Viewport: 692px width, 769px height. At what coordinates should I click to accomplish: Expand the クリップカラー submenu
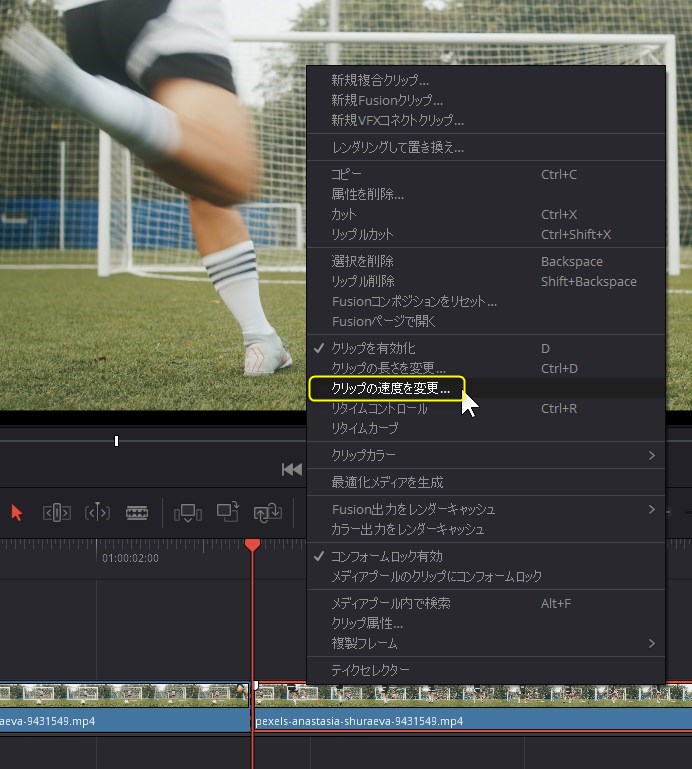[x=486, y=455]
